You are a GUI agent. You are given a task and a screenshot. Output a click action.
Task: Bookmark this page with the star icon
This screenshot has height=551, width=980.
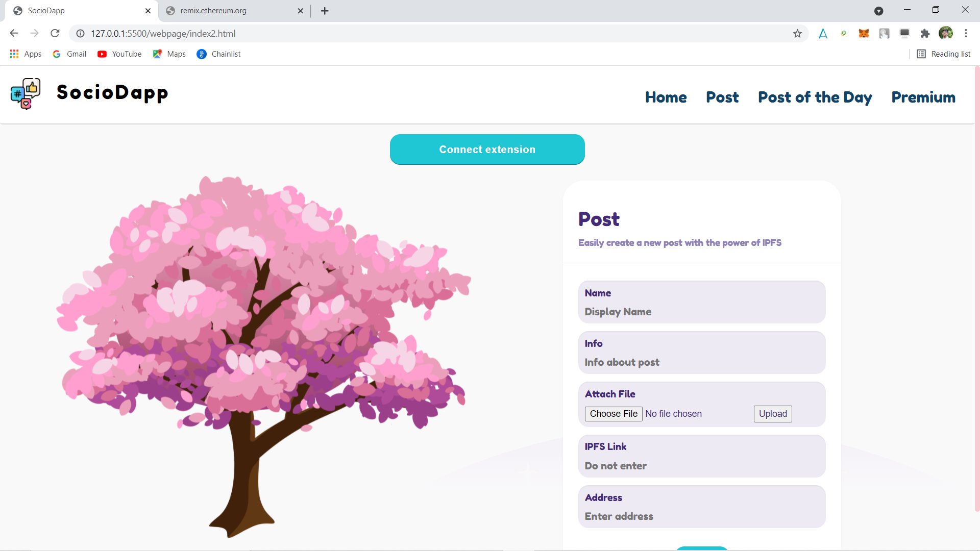tap(797, 34)
